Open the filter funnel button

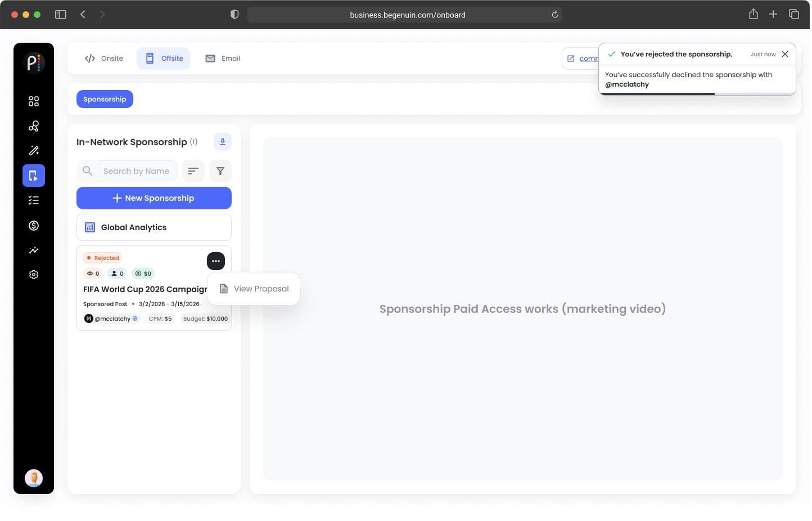[220, 171]
